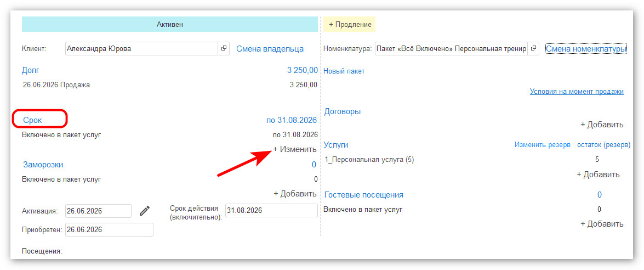Open the Услуги heading link
The height and width of the screenshot is (270, 644).
pos(336,145)
